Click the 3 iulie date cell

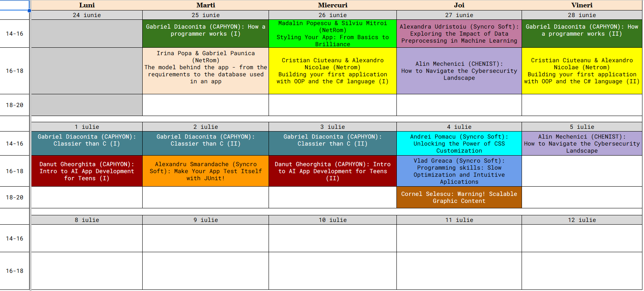[333, 127]
